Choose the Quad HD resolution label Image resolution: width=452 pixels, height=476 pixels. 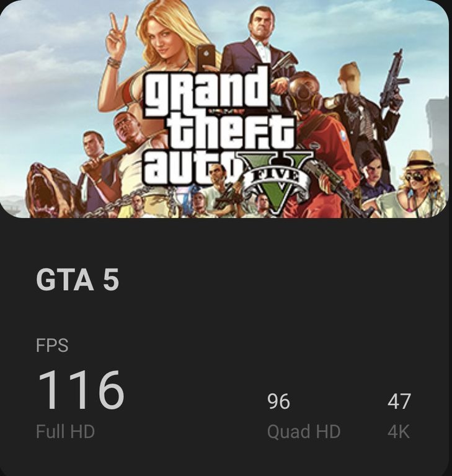tap(303, 431)
